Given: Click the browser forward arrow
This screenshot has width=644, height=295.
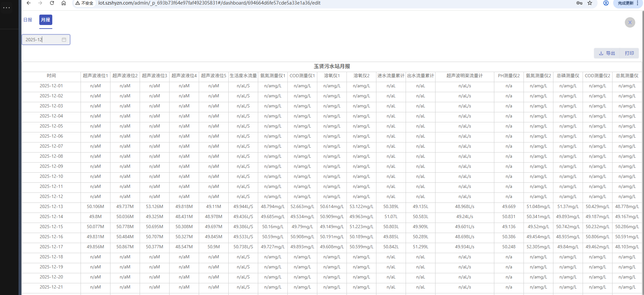Looking at the screenshot, I should (x=40, y=3).
